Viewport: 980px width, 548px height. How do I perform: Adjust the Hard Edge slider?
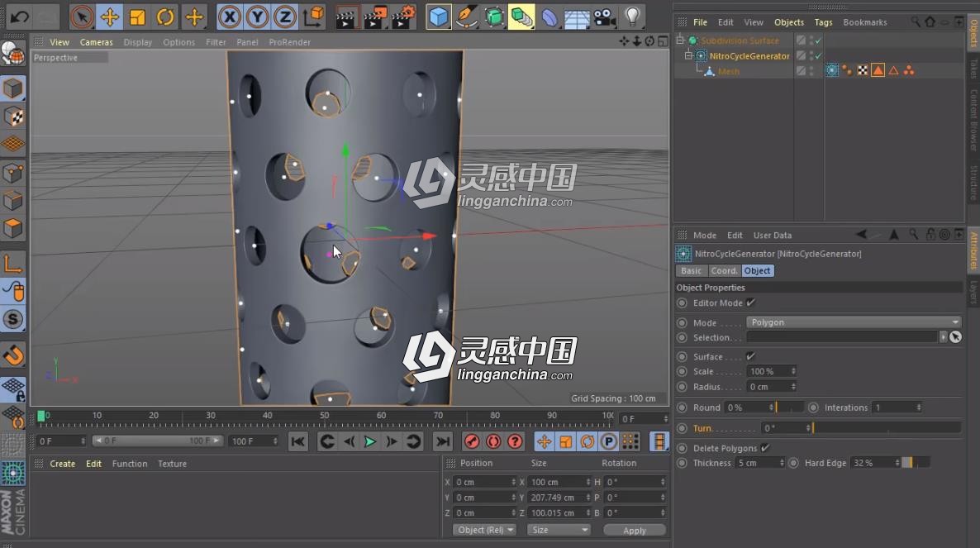click(916, 463)
